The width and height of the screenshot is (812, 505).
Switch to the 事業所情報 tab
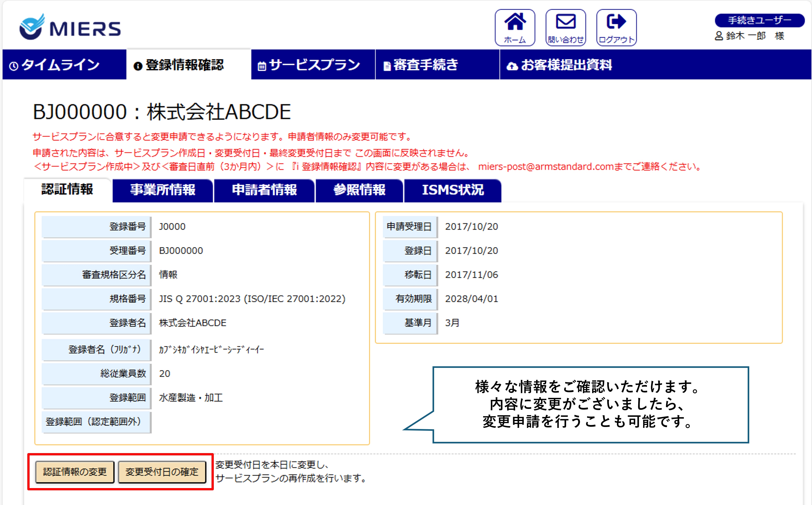(x=163, y=190)
